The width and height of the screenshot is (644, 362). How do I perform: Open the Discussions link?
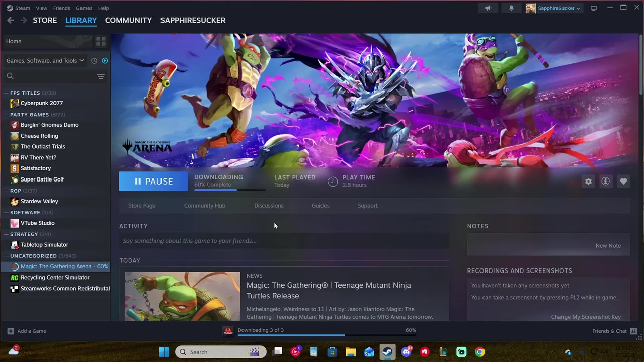269,206
